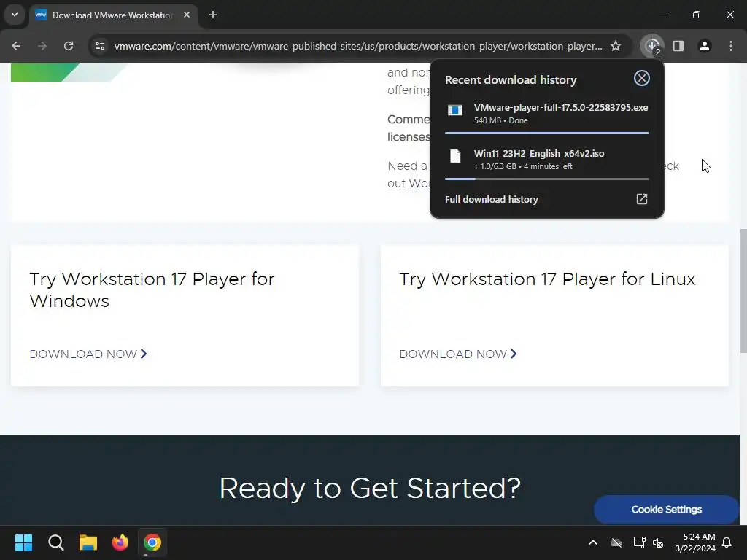747x560 pixels.
Task: Open site information icon in address bar
Action: pos(100,46)
